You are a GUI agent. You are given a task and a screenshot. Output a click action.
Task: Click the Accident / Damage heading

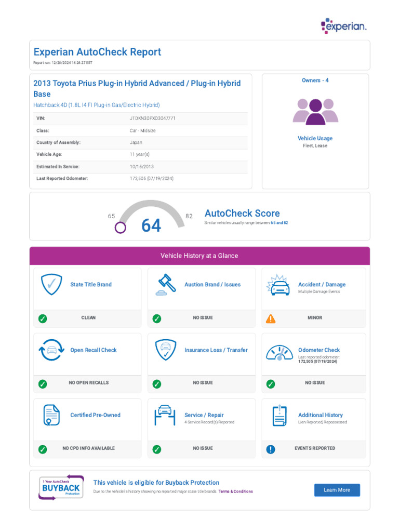coord(322,284)
